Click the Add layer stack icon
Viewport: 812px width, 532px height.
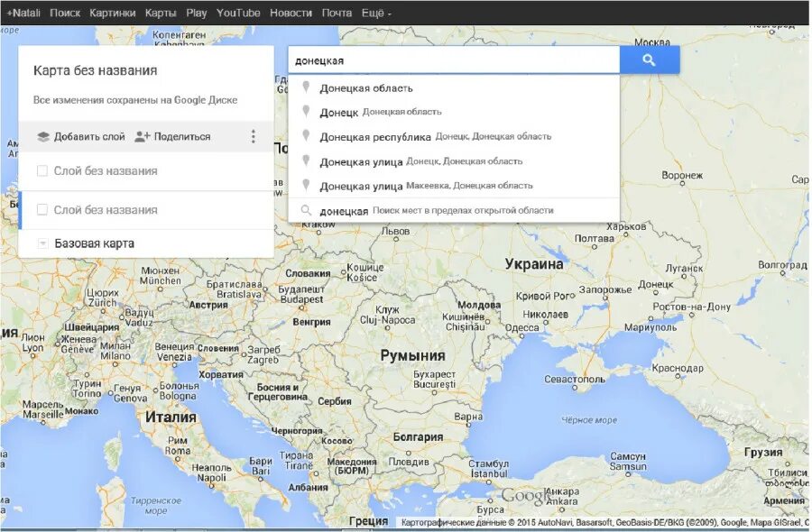tap(43, 137)
